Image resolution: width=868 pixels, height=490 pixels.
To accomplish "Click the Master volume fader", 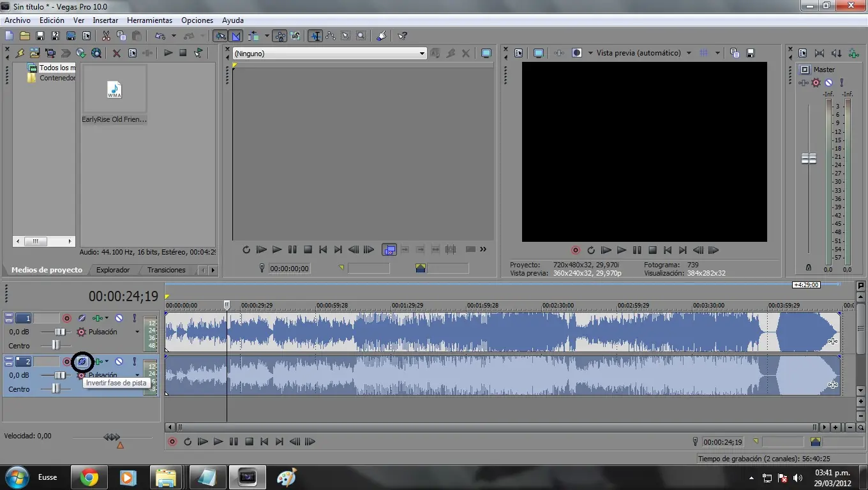I will (x=809, y=158).
